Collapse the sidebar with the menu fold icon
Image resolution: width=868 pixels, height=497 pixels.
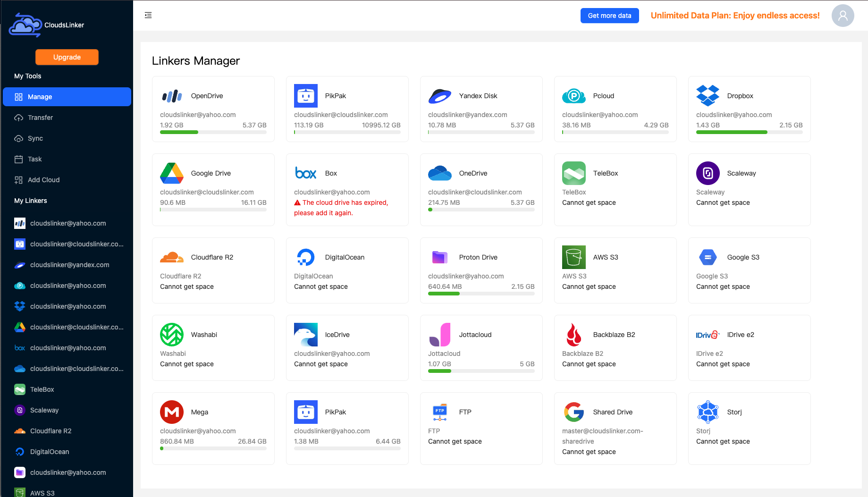click(x=148, y=15)
